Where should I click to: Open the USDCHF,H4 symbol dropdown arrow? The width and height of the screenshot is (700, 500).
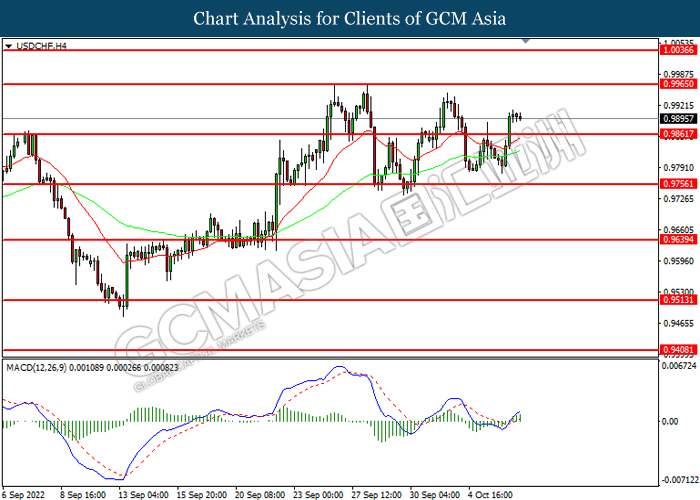click(x=8, y=46)
